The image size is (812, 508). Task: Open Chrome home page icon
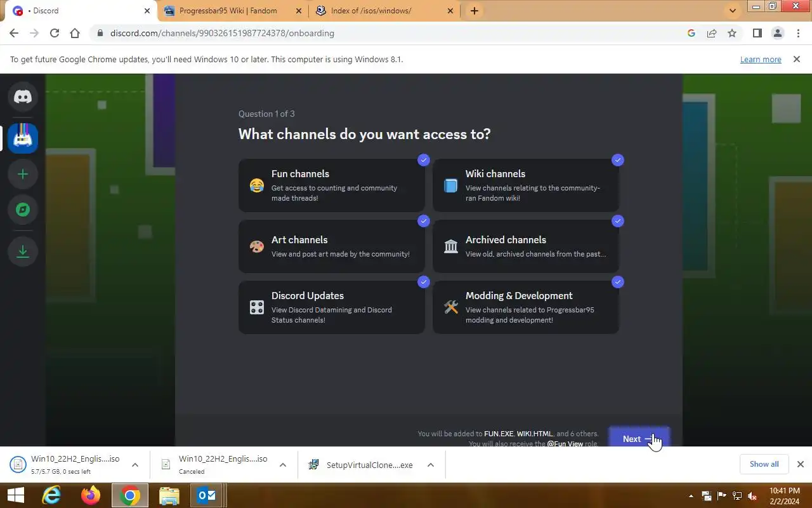(75, 33)
